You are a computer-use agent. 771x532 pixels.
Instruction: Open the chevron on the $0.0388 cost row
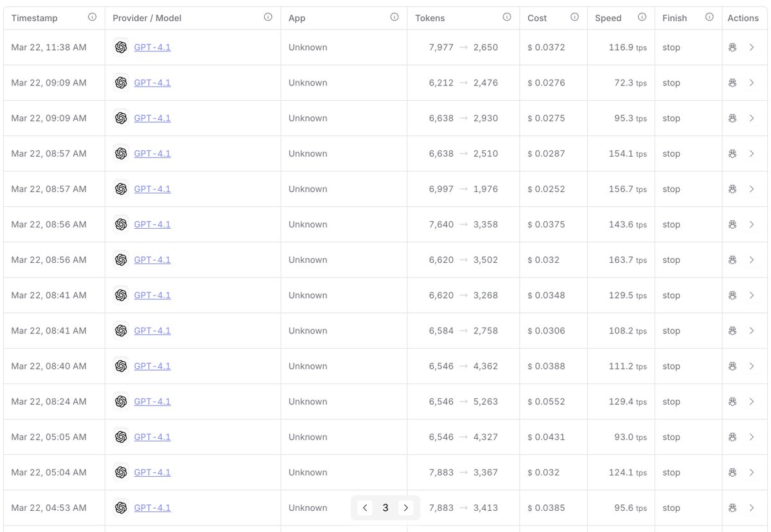pos(752,366)
